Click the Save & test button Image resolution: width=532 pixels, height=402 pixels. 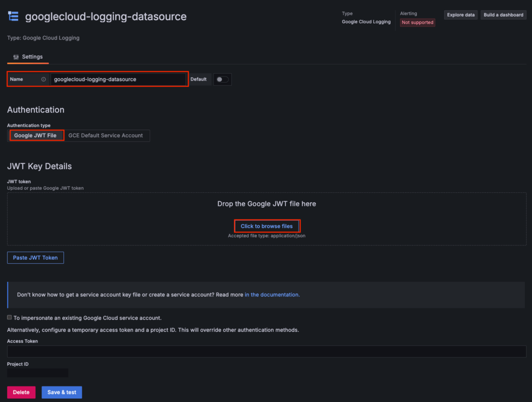click(62, 392)
